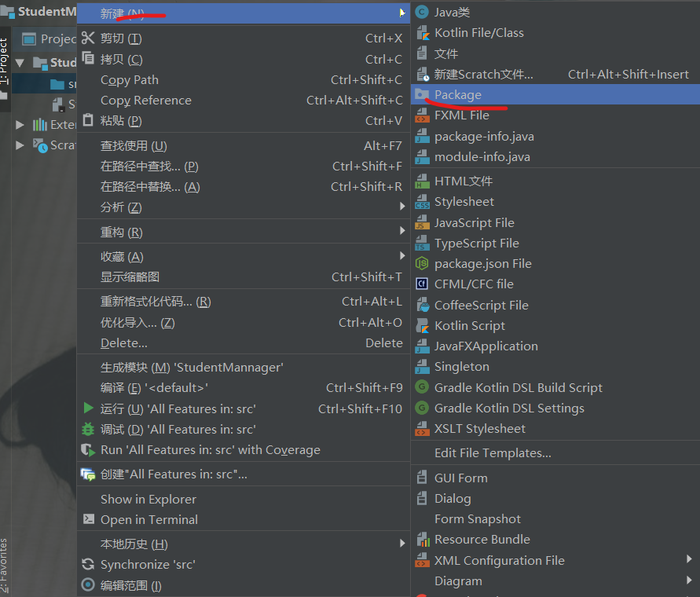Click the CFML/CFC file icon
Viewport: 700px width, 597px height.
[422, 284]
